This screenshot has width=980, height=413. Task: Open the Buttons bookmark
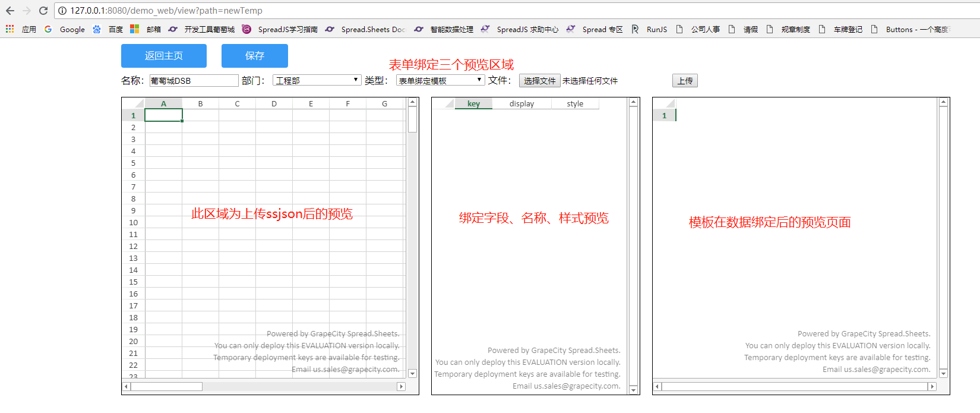pyautogui.click(x=910, y=29)
